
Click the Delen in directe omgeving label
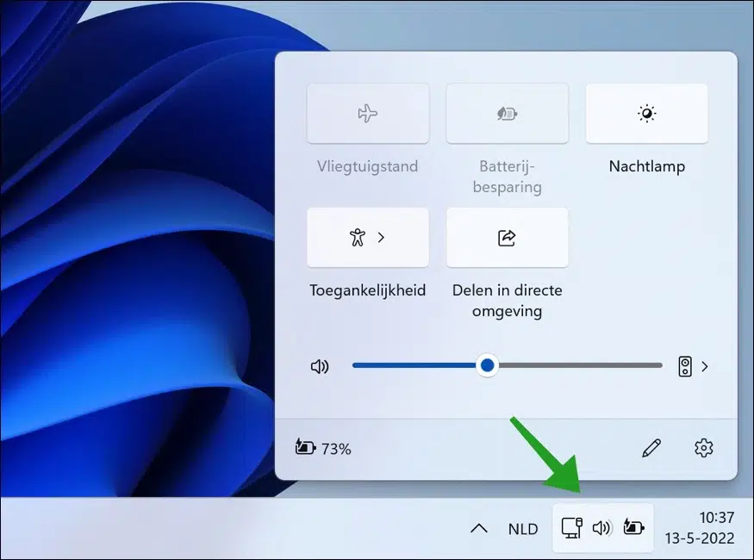click(508, 301)
